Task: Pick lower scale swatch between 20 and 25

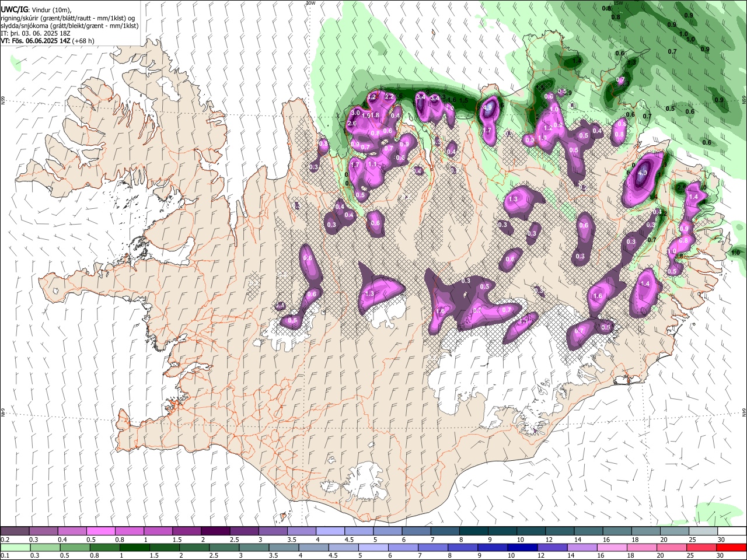Action: click(x=672, y=547)
